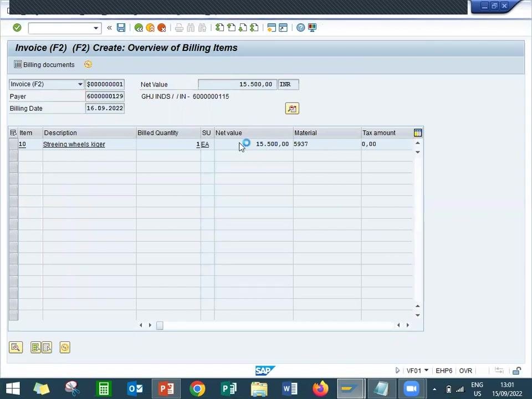Click the green Back arrow icon
532x399 pixels.
point(139,28)
